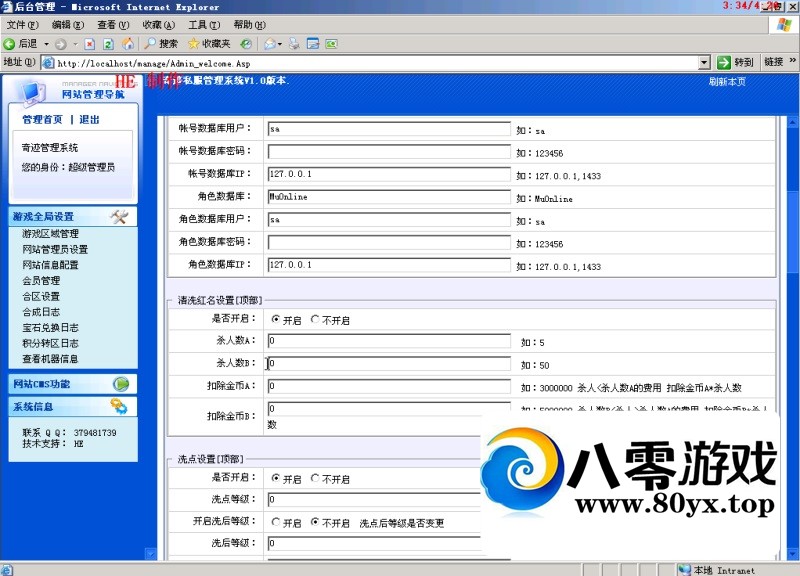Select 开启 for 洗点设置 是否开启
Screen dimensions: 800x576
[276, 478]
